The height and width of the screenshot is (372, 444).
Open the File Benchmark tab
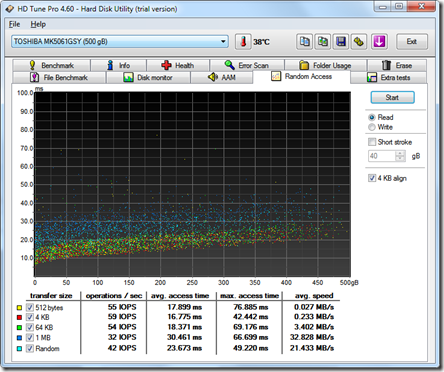pos(59,77)
